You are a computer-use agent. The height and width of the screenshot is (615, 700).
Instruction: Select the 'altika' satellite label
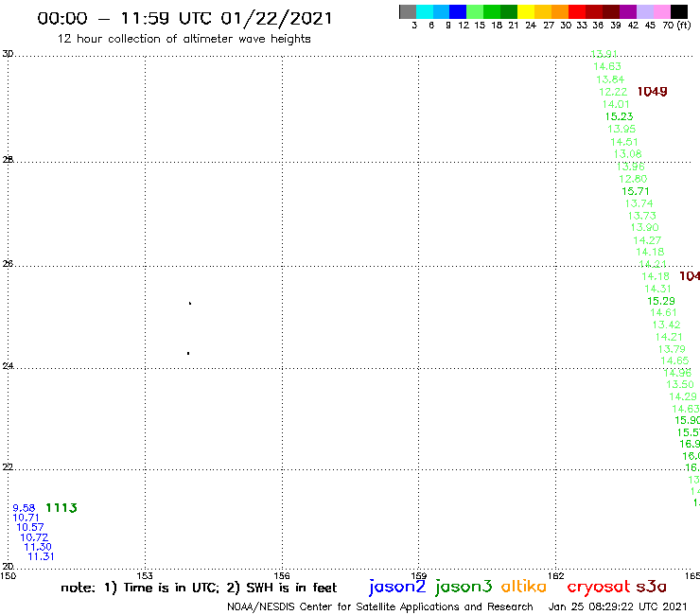click(524, 587)
